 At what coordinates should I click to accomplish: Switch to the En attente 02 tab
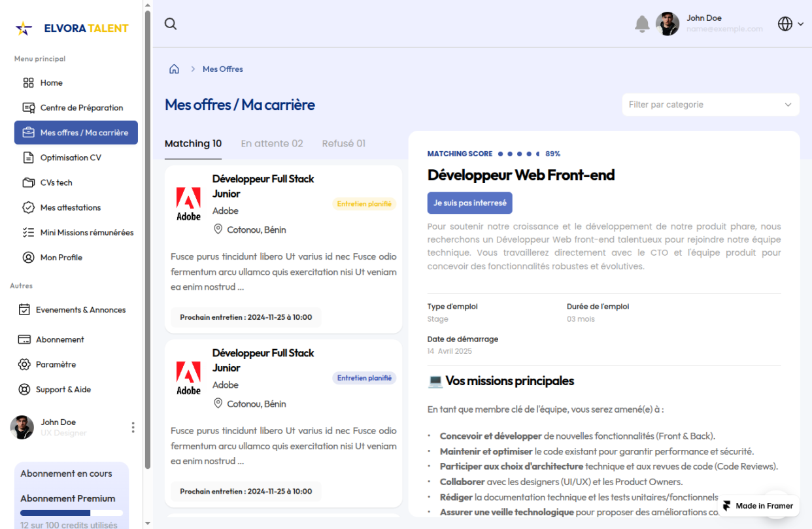[x=271, y=144]
